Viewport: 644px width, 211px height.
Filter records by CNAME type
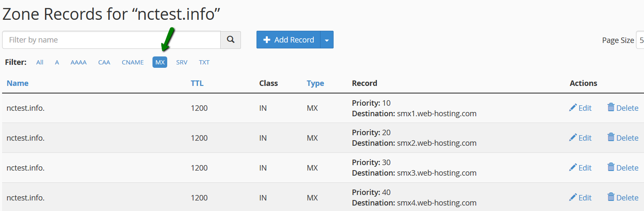133,62
